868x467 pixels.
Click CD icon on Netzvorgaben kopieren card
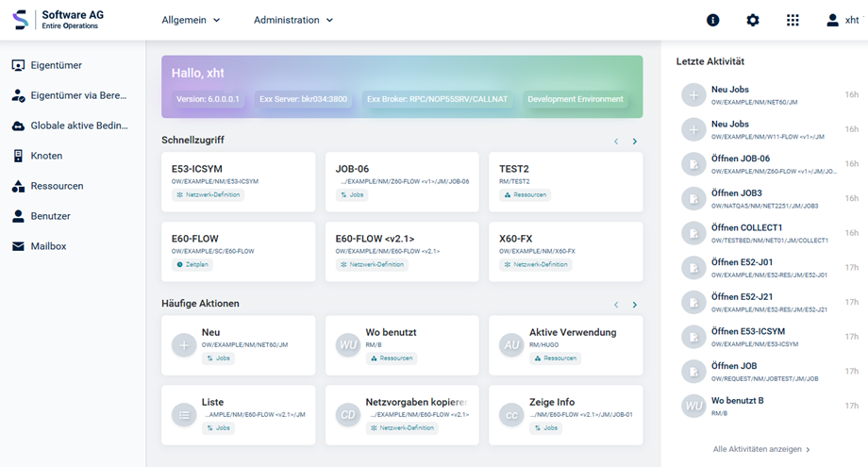click(x=348, y=415)
